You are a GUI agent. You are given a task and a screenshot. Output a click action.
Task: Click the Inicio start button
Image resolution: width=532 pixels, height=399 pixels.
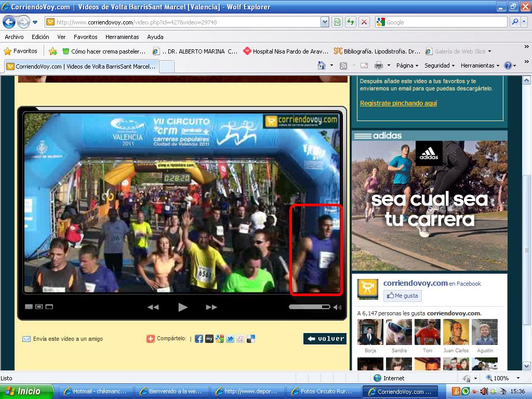[27, 391]
